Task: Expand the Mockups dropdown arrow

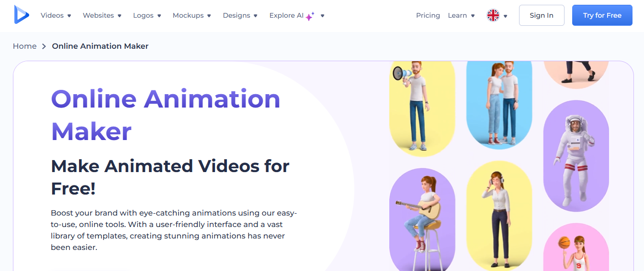Action: 209,16
